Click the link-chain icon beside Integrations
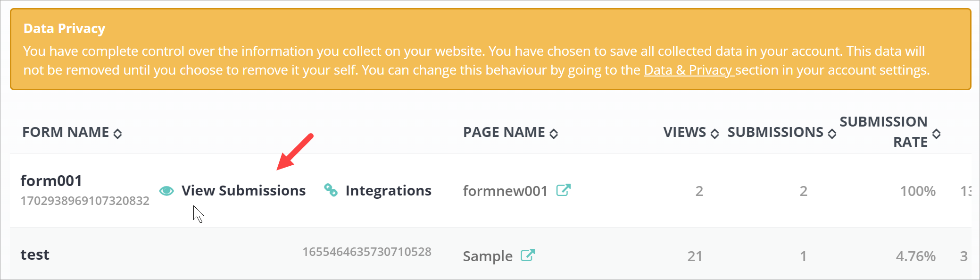This screenshot has height=280, width=980. (331, 190)
